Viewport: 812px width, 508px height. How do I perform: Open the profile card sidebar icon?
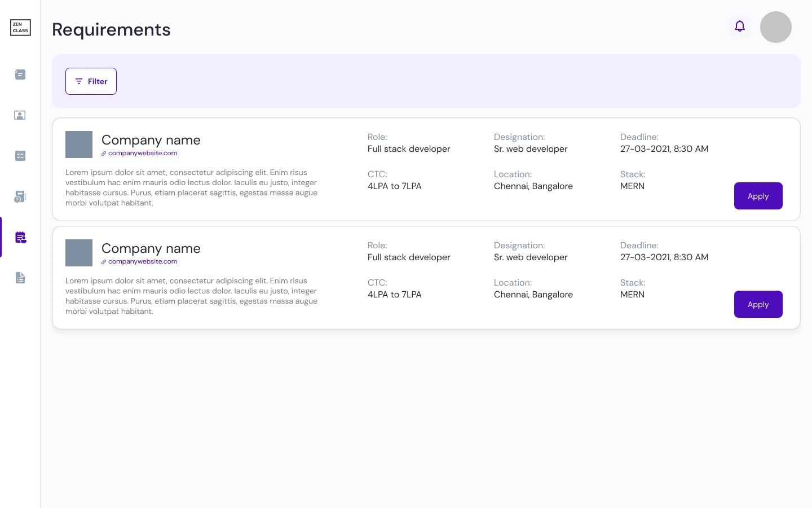click(20, 115)
